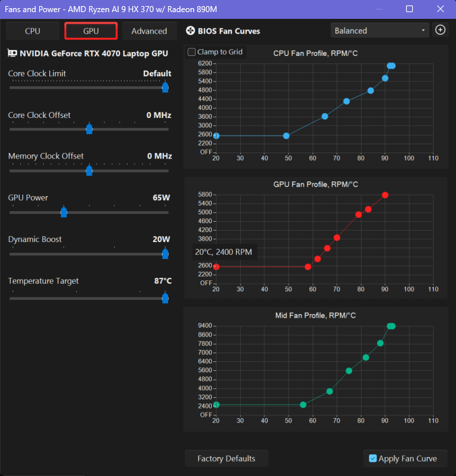Click the 'NVIDIA GeForce RTX 4070 Laptop GPU' heading
456x476 pixels.
94,53
